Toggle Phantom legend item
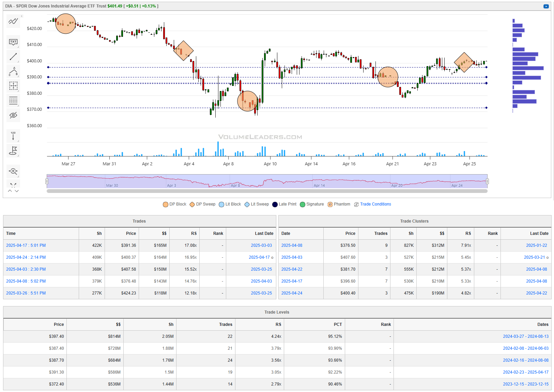This screenshot has width=554, height=392. pos(339,204)
